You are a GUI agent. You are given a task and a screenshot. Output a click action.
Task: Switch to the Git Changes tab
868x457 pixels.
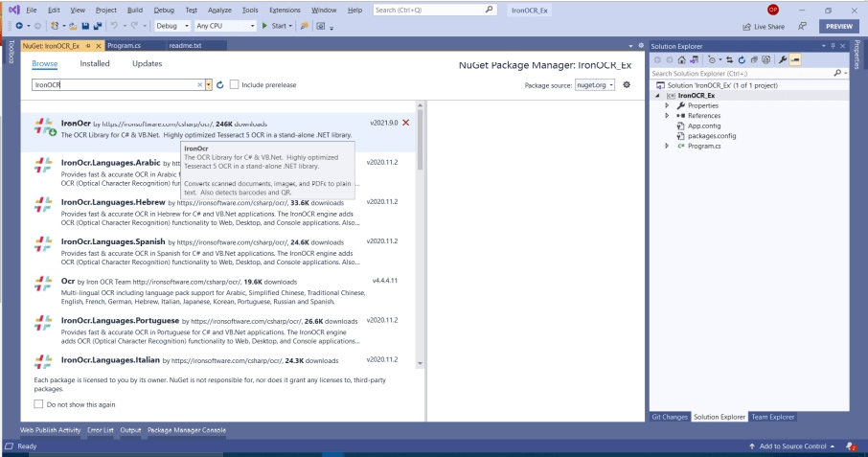(670, 417)
